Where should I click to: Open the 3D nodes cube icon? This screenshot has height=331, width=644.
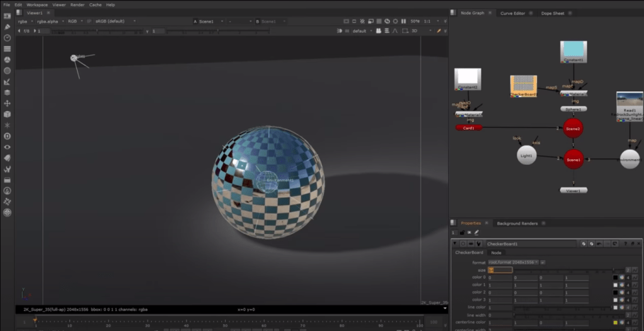click(x=8, y=115)
